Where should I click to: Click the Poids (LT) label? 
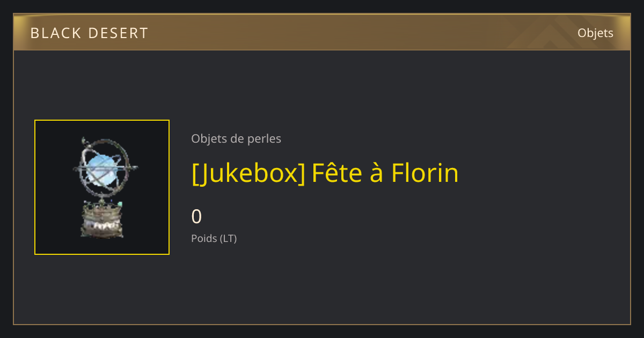coord(214,239)
